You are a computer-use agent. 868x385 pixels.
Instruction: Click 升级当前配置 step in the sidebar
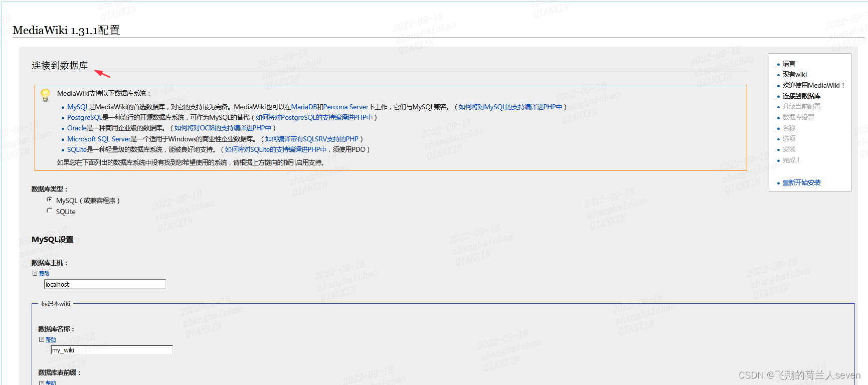click(x=801, y=106)
